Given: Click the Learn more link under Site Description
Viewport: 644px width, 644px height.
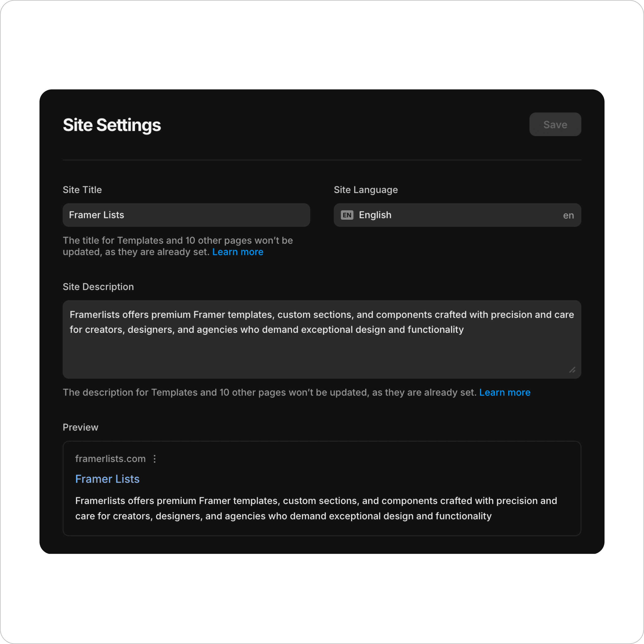Looking at the screenshot, I should 505,392.
